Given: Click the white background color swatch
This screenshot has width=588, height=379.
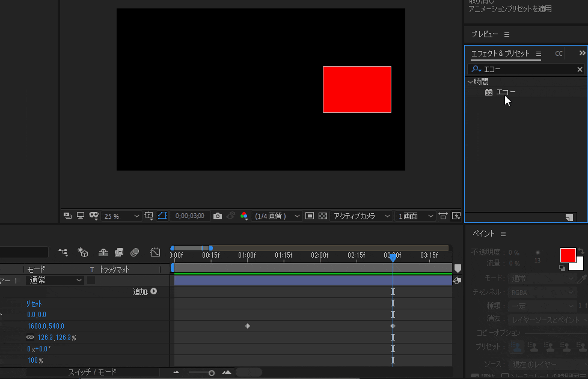Looking at the screenshot, I should 579,265.
